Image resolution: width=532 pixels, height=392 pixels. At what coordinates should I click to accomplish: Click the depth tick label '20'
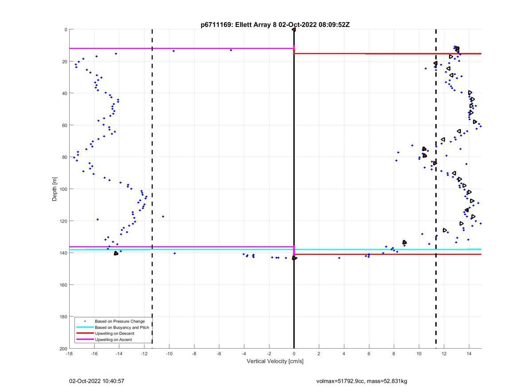pos(64,62)
